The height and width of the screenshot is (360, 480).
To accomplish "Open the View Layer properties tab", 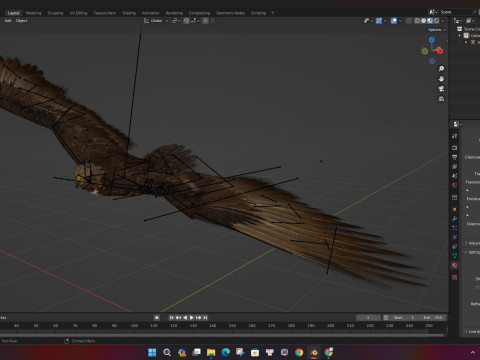I will tap(455, 166).
